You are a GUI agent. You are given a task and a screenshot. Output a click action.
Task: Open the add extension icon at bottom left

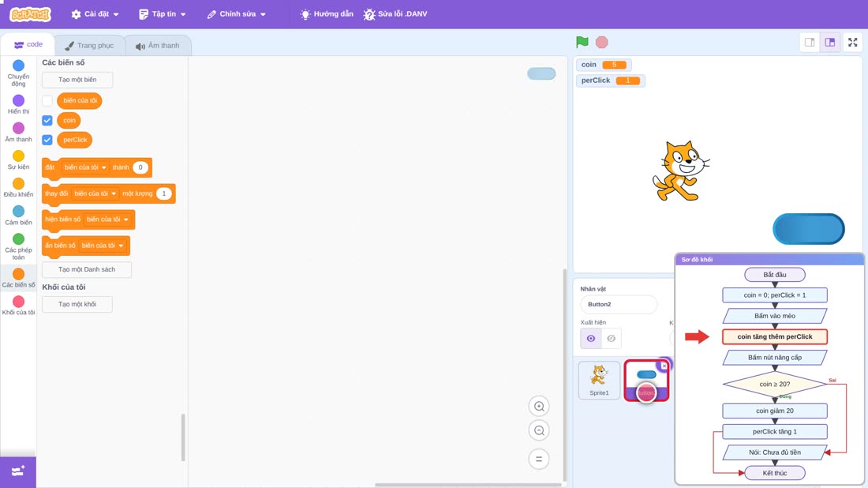coord(18,472)
